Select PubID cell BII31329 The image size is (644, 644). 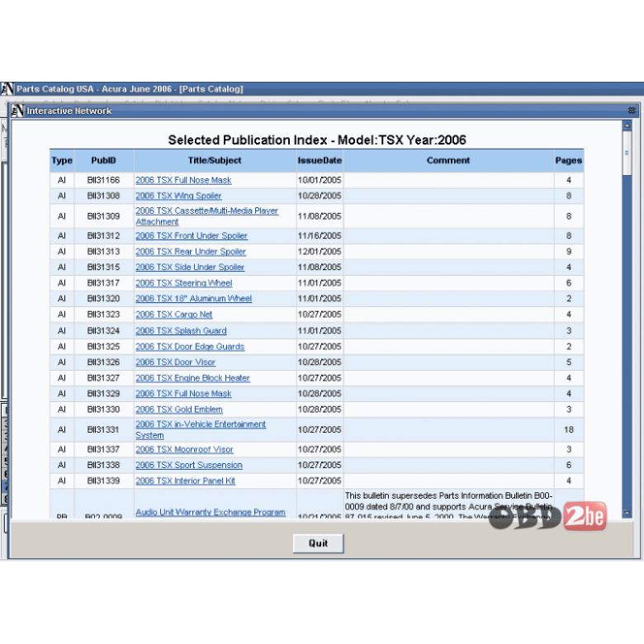(x=103, y=394)
